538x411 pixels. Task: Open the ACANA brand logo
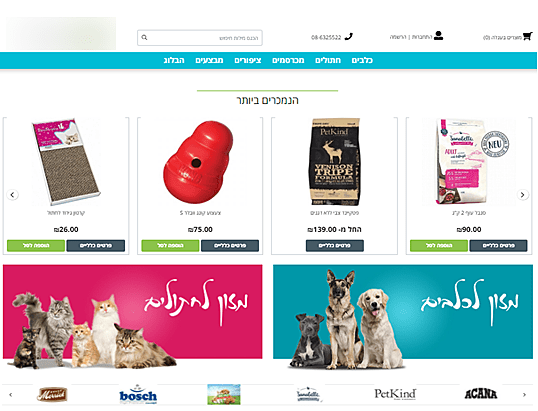[x=481, y=394]
